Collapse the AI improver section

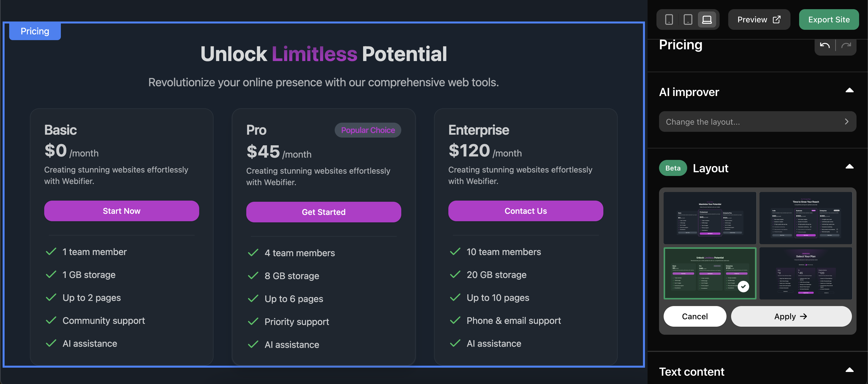[849, 90]
